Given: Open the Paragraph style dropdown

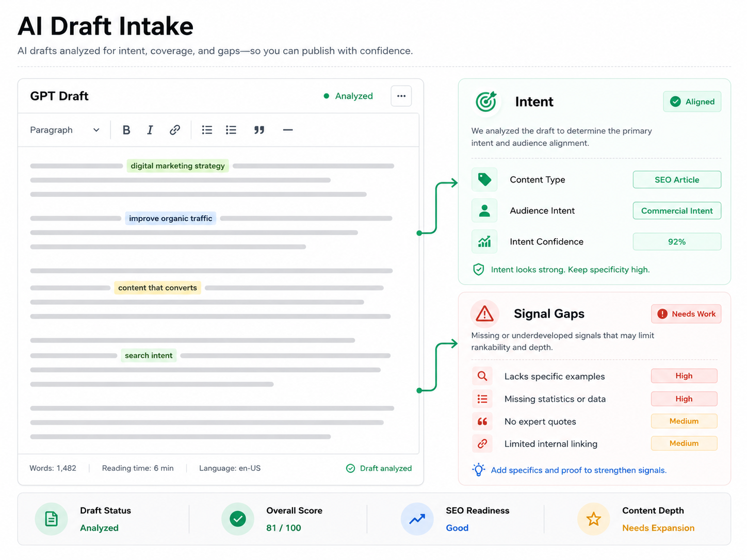Looking at the screenshot, I should point(64,130).
